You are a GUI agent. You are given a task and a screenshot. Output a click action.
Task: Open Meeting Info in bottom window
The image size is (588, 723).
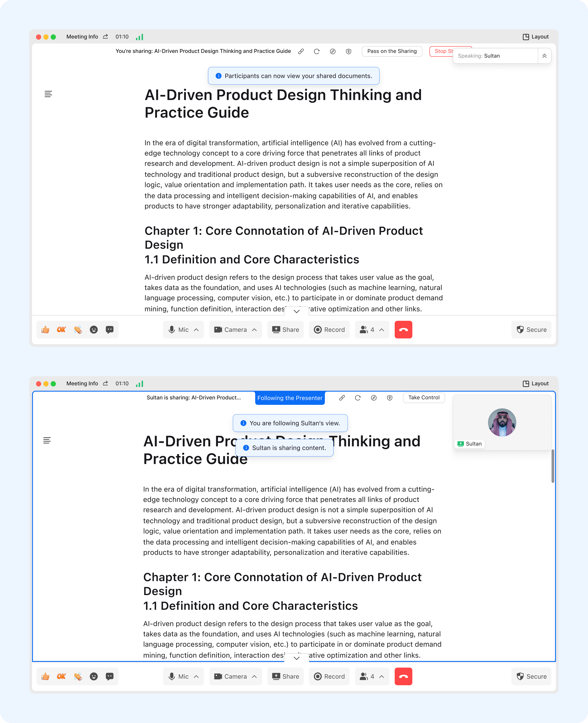click(x=82, y=383)
